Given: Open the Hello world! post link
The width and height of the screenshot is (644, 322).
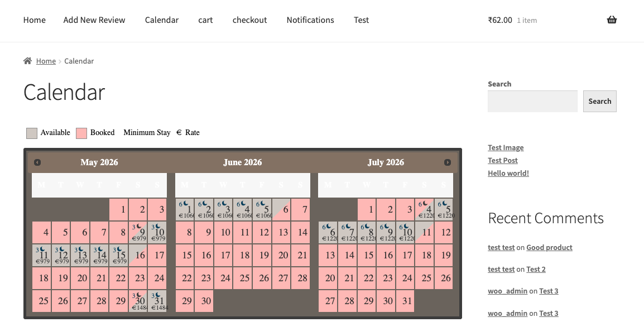Looking at the screenshot, I should point(508,173).
